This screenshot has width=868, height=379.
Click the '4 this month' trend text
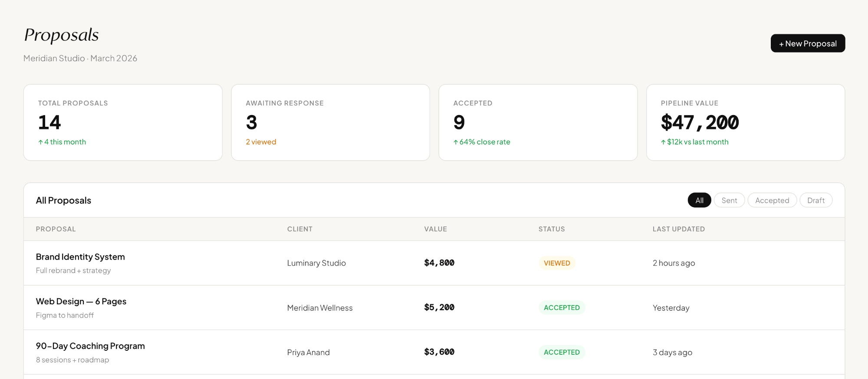tap(62, 142)
